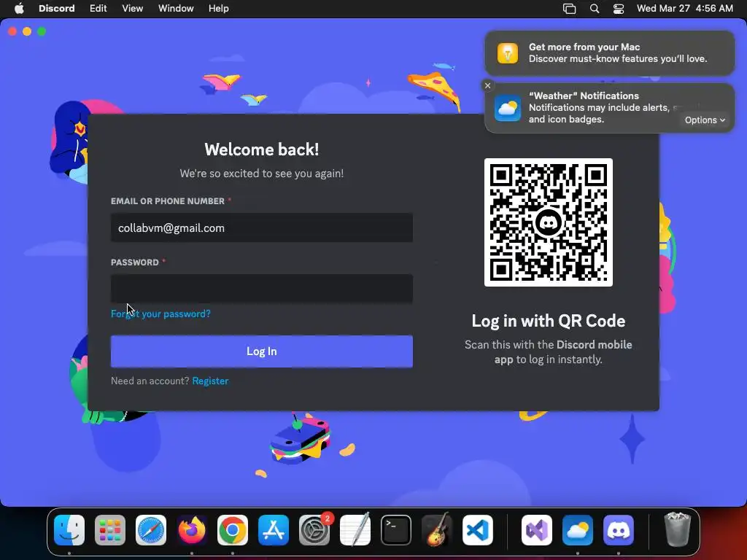
Task: Click the PASSWORD label
Action: click(135, 262)
